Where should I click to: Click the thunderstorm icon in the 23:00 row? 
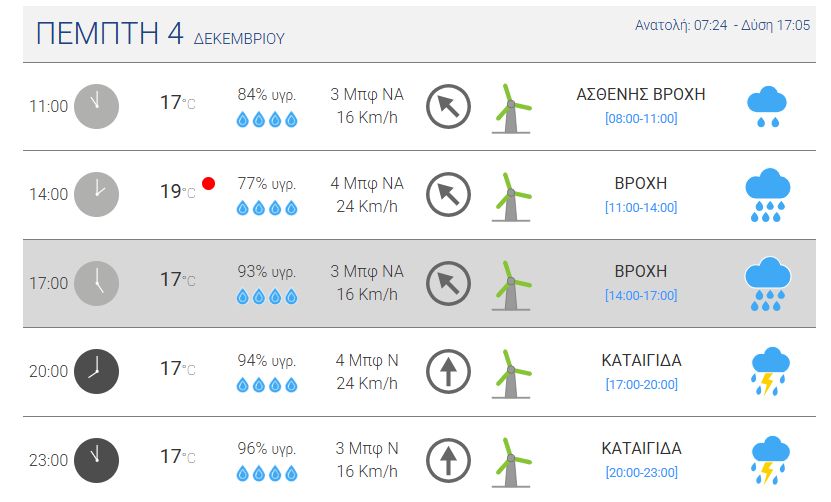tap(767, 460)
